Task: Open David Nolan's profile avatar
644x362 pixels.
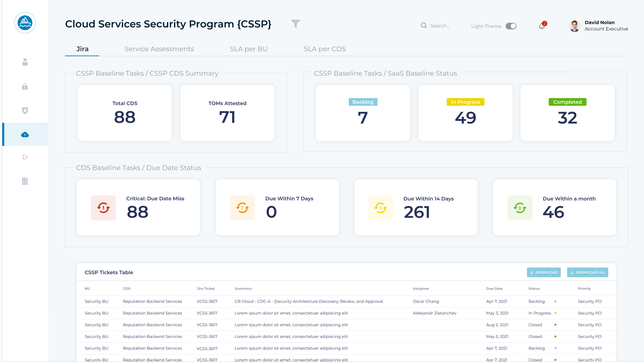Action: click(x=574, y=26)
